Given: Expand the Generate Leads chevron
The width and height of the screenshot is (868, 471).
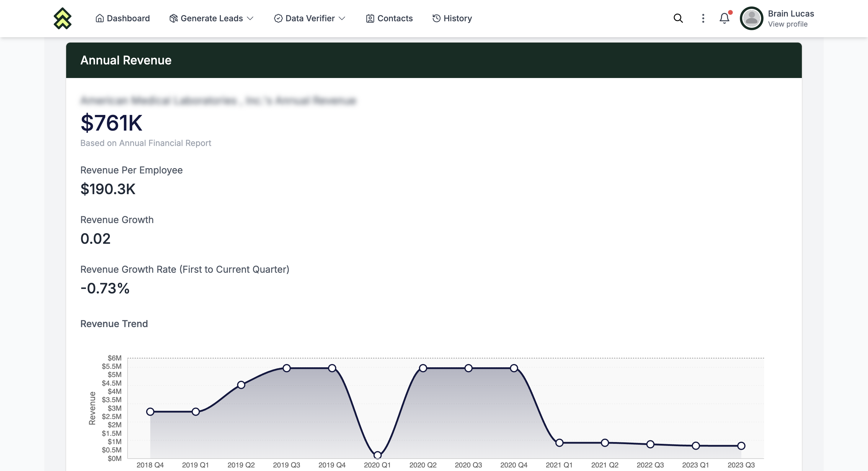Looking at the screenshot, I should click(x=250, y=18).
